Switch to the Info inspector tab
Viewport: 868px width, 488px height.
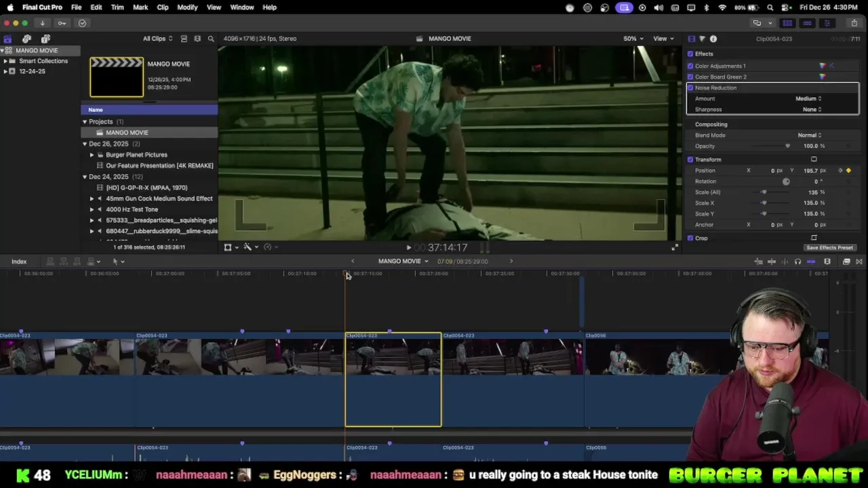[x=713, y=39]
